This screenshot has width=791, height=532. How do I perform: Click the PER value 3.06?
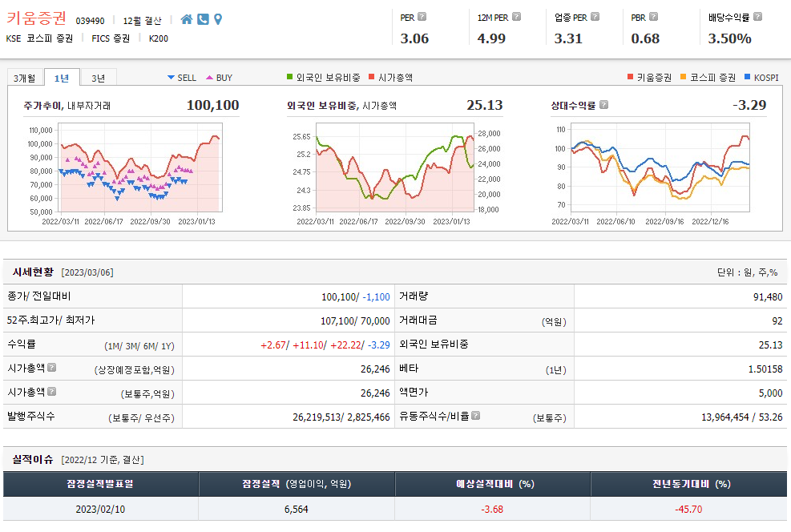(414, 38)
